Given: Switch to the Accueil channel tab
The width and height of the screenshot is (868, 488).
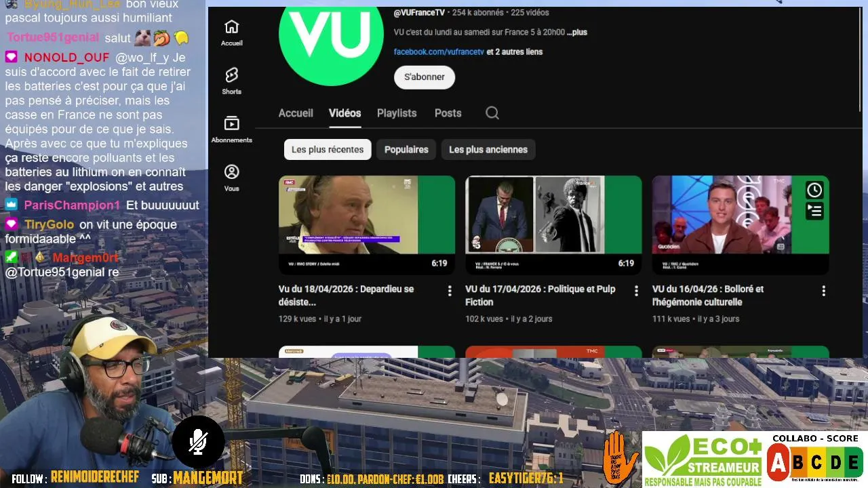Looking at the screenshot, I should (296, 113).
